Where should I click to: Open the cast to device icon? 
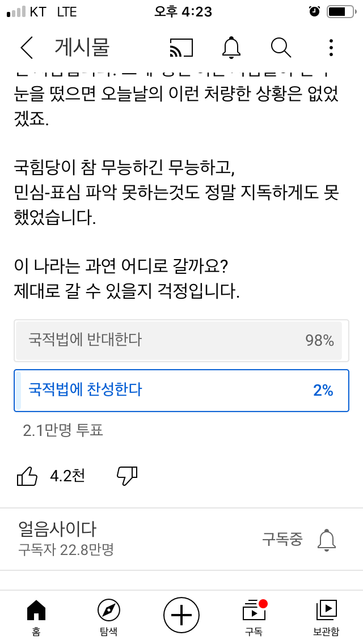[x=181, y=48]
